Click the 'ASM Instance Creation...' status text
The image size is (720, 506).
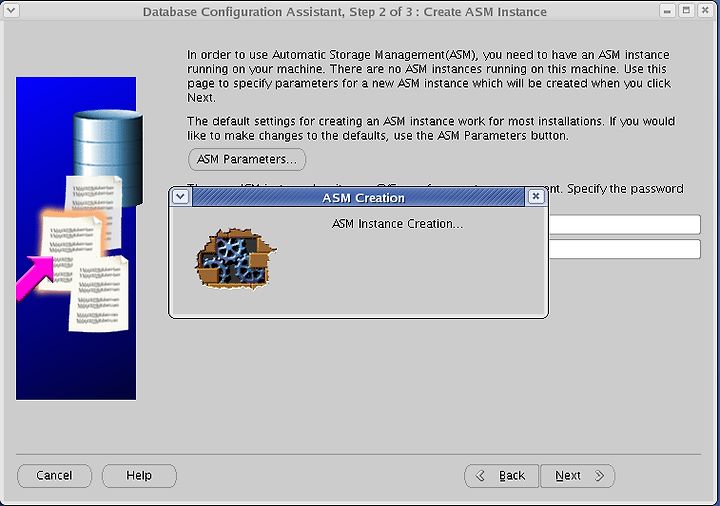pyautogui.click(x=397, y=224)
